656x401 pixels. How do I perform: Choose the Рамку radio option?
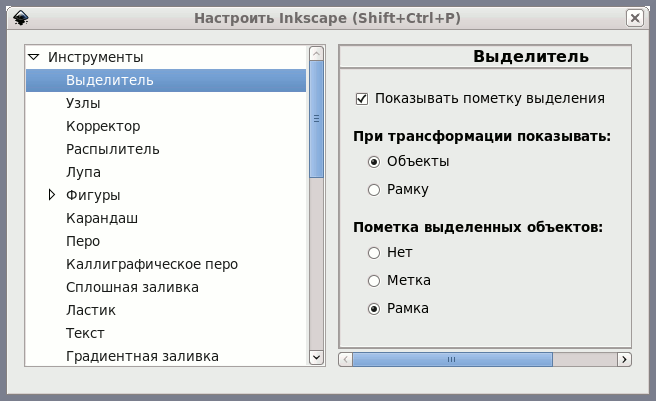[374, 190]
